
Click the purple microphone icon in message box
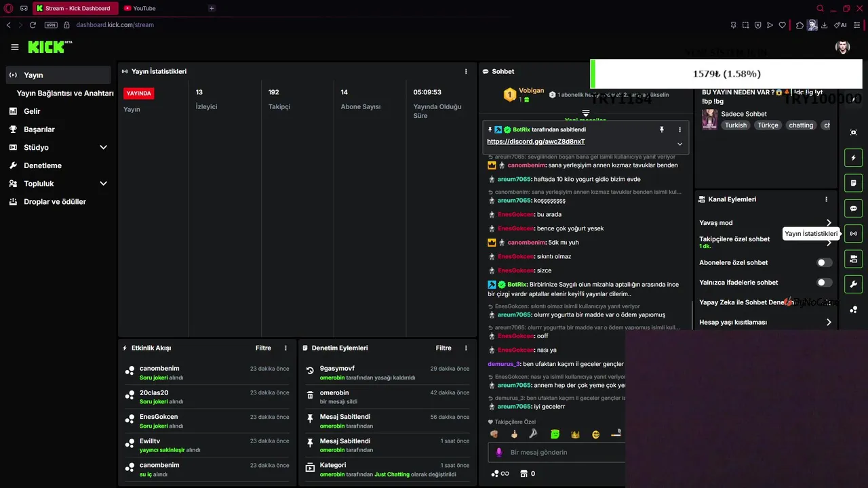click(499, 452)
